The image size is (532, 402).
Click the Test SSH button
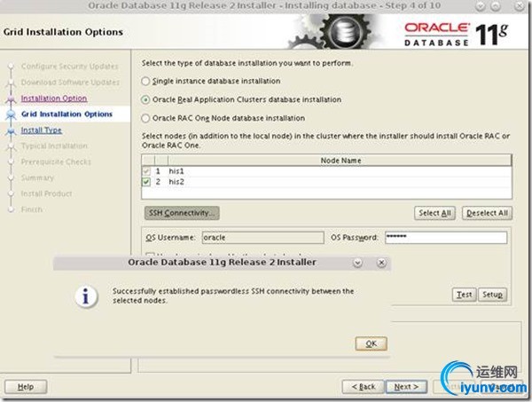point(464,295)
